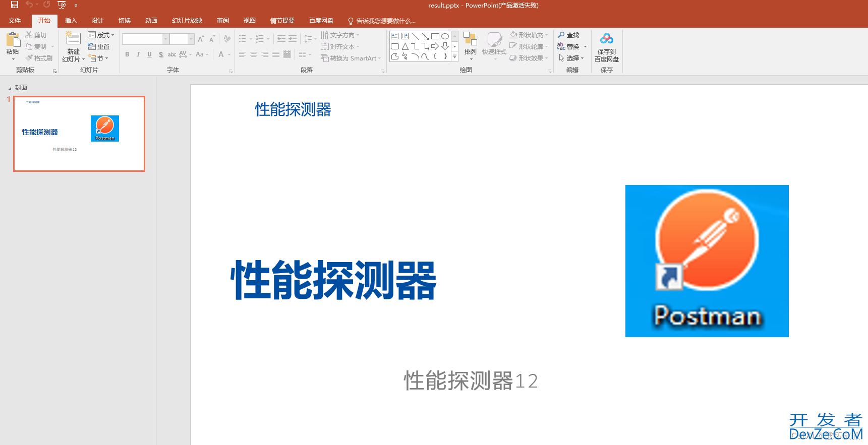
Task: Click the Increase Font Size icon
Action: coord(201,39)
